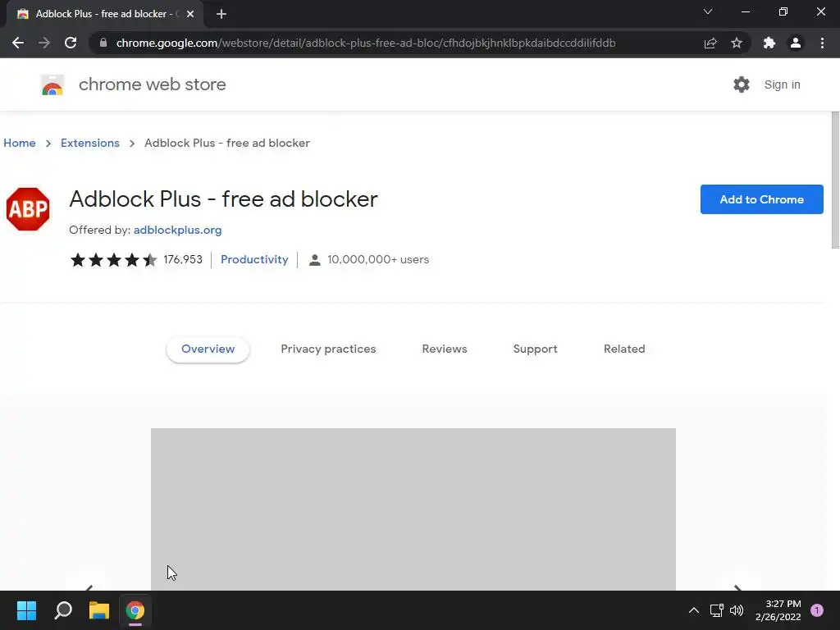Click the red ABP extension icon
The image size is (840, 630).
tap(28, 209)
